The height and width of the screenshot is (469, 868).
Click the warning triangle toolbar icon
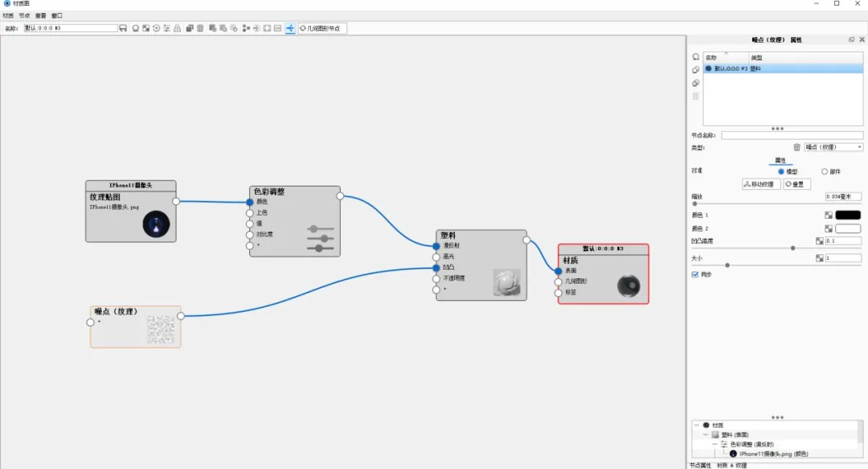[177, 28]
